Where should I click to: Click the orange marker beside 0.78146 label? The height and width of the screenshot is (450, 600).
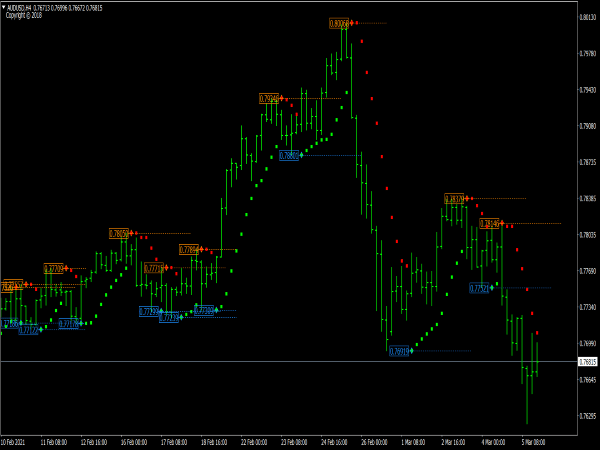pos(502,223)
